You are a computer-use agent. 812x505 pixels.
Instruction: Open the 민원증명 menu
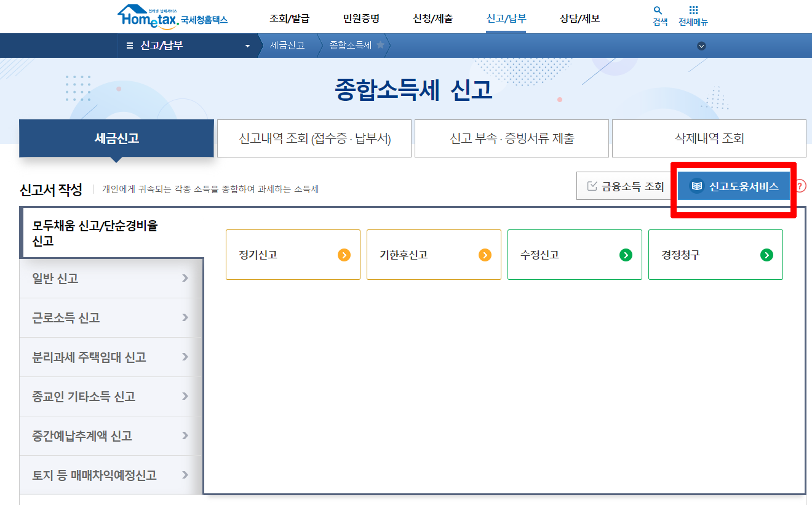click(x=361, y=18)
